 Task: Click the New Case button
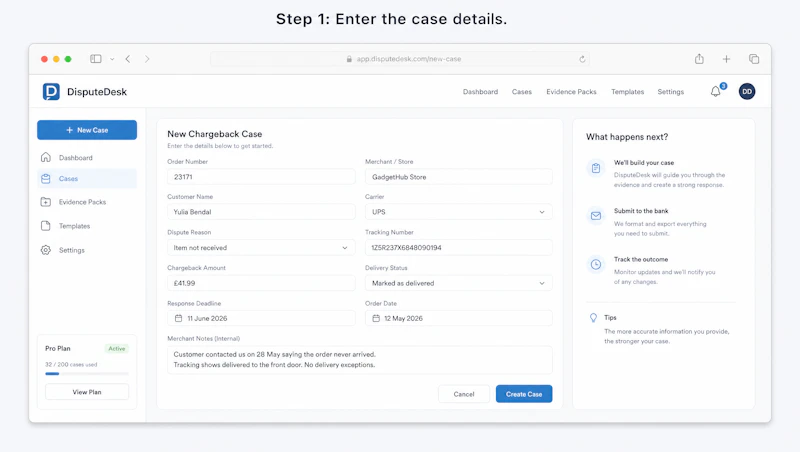pos(87,130)
